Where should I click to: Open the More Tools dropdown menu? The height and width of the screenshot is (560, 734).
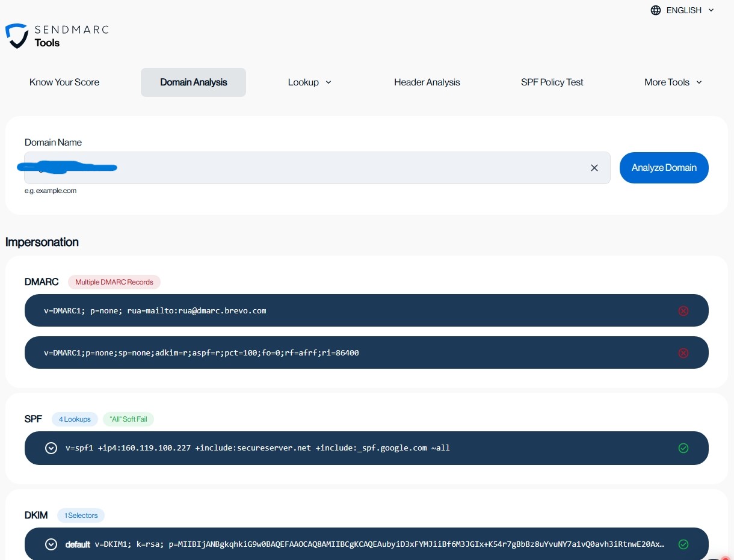pos(673,82)
